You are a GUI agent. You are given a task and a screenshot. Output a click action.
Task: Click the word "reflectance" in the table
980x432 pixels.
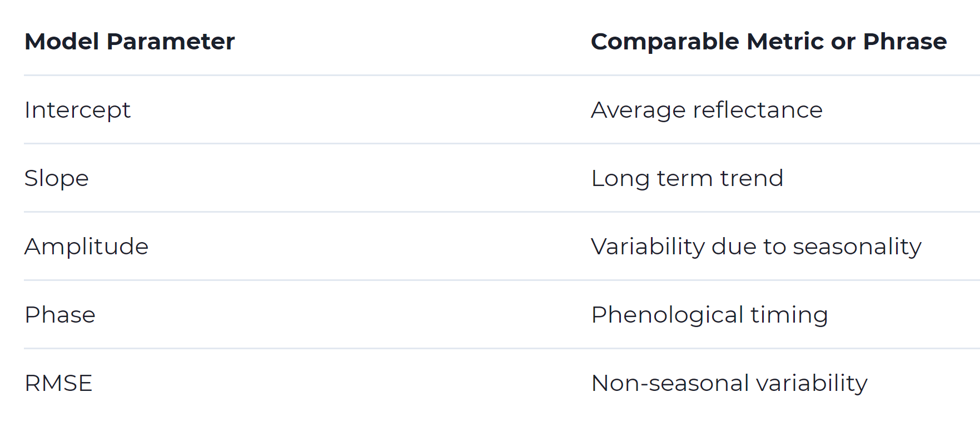(x=758, y=110)
